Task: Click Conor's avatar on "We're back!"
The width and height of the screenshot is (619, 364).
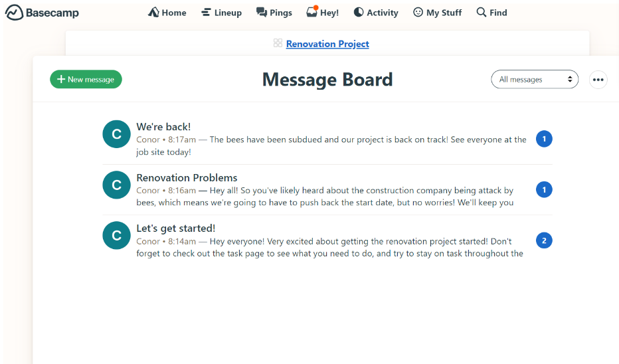Action: click(116, 134)
